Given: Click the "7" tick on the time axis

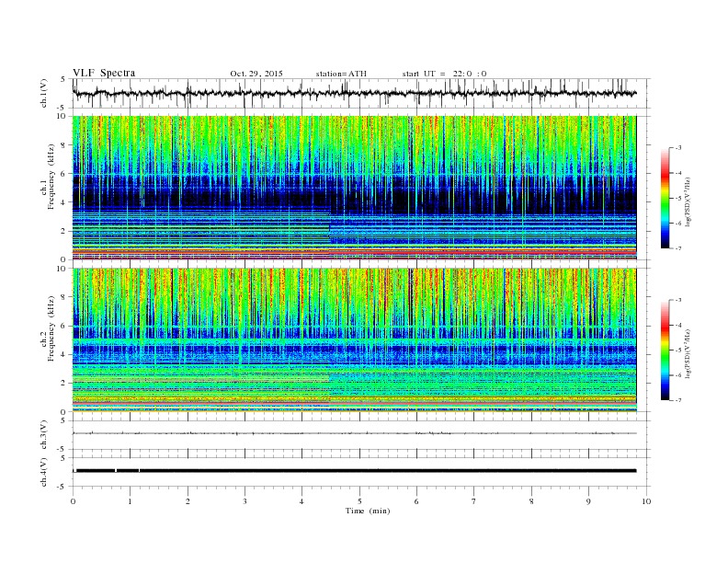Looking at the screenshot, I should click(474, 501).
